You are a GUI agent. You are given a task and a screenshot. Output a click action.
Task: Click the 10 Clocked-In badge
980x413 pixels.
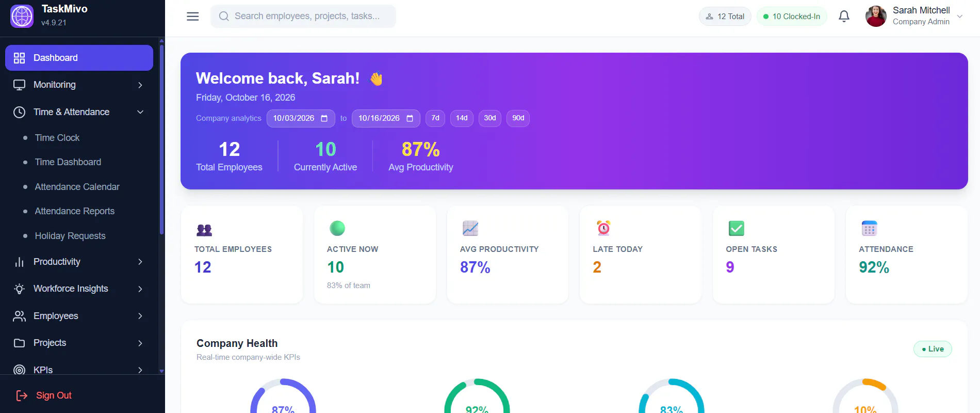pos(792,17)
